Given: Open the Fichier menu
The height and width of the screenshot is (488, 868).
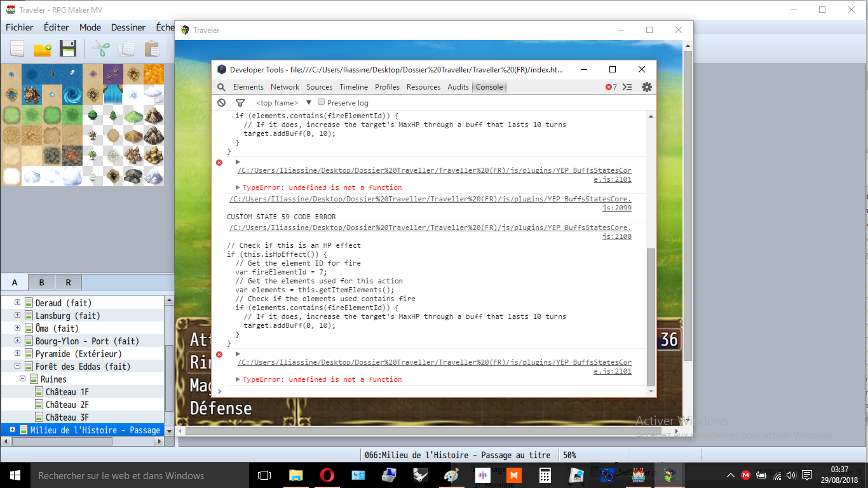Looking at the screenshot, I should click(20, 27).
